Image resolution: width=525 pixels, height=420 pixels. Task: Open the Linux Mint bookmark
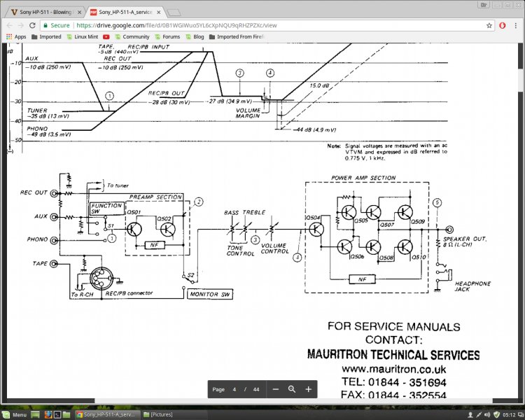(83, 36)
